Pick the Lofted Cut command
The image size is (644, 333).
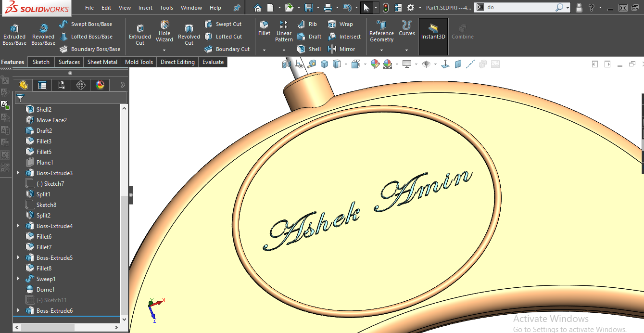click(x=223, y=37)
